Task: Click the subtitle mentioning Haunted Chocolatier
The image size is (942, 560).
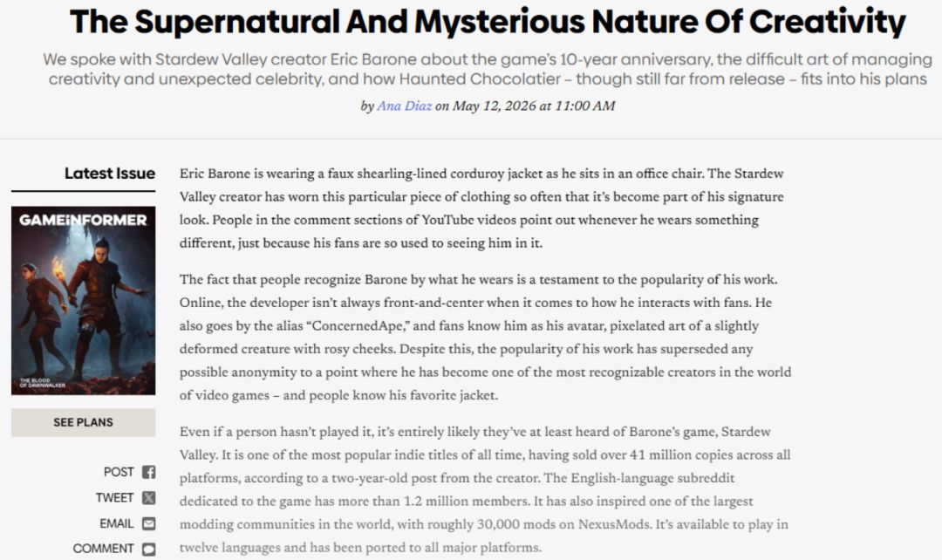Action: click(488, 69)
